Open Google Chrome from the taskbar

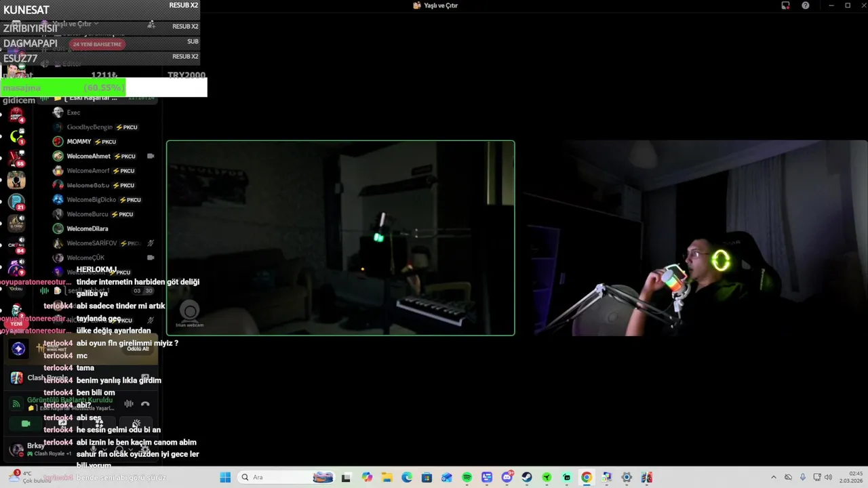(587, 477)
